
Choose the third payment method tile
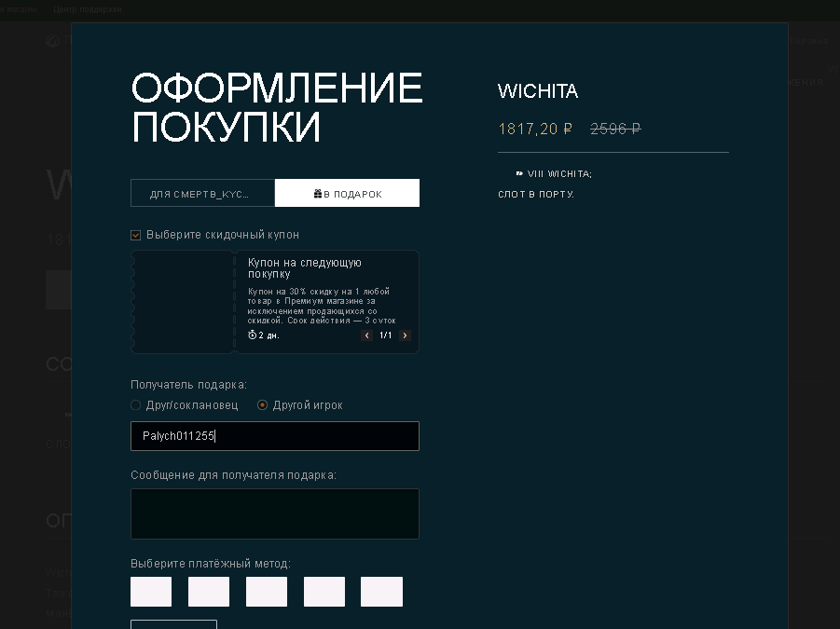click(267, 592)
